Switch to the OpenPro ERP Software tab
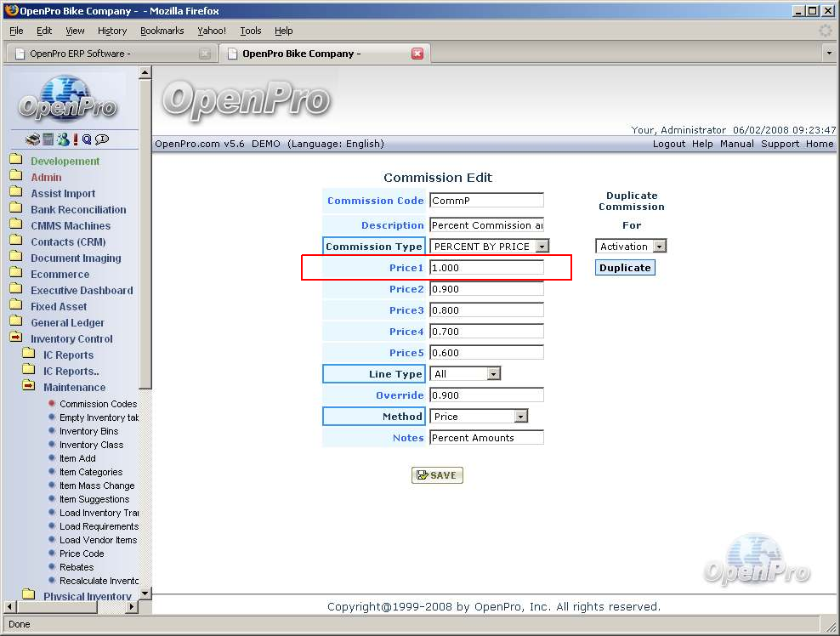The image size is (840, 636). [108, 54]
